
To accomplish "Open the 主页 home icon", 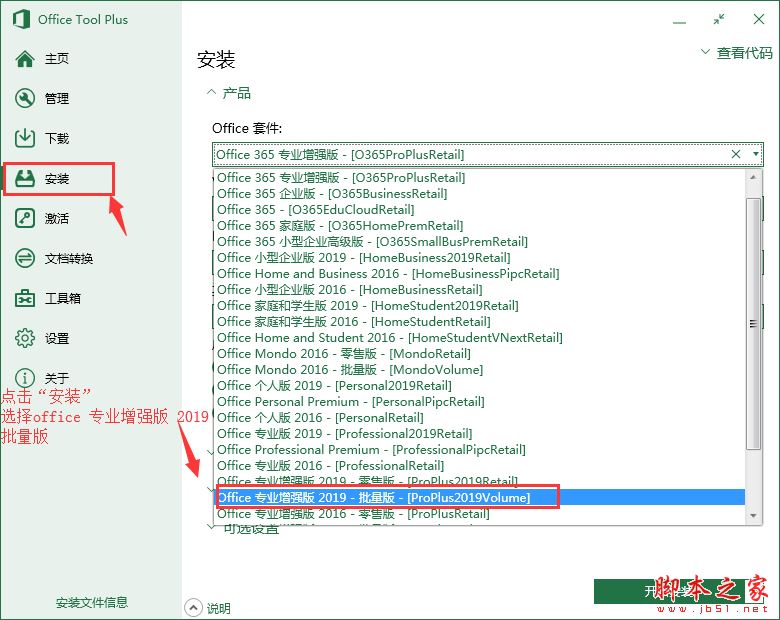I will click(x=25, y=59).
